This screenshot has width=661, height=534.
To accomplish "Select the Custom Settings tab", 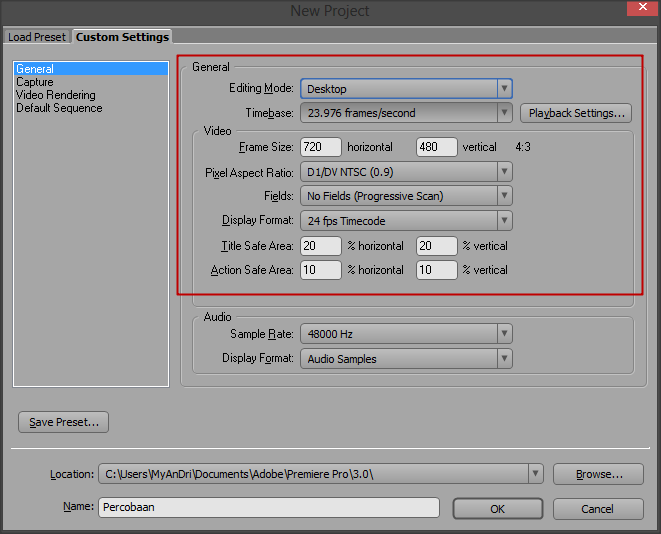I will tap(122, 37).
